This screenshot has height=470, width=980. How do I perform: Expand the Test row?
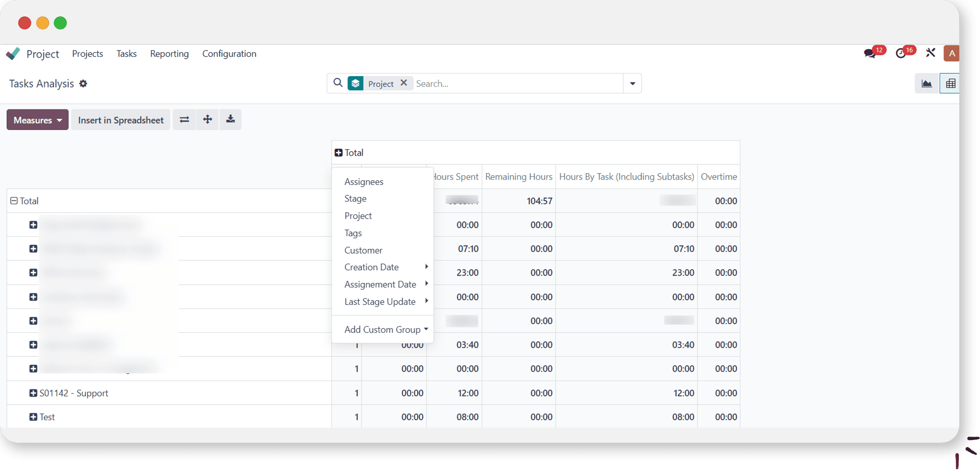point(33,417)
